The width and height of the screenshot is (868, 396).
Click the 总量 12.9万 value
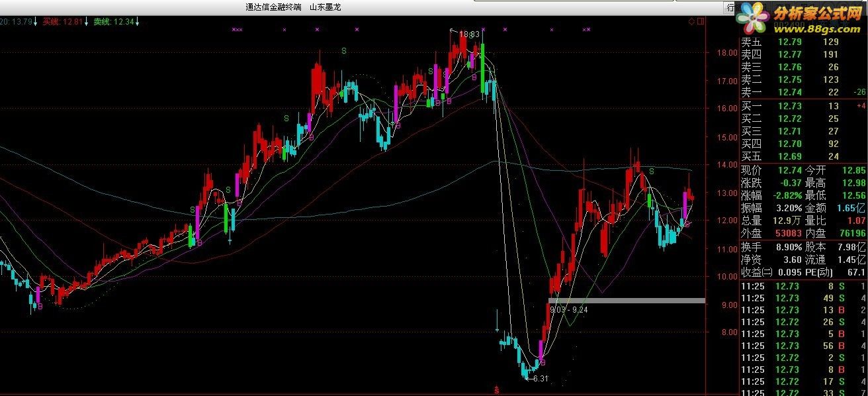(788, 221)
